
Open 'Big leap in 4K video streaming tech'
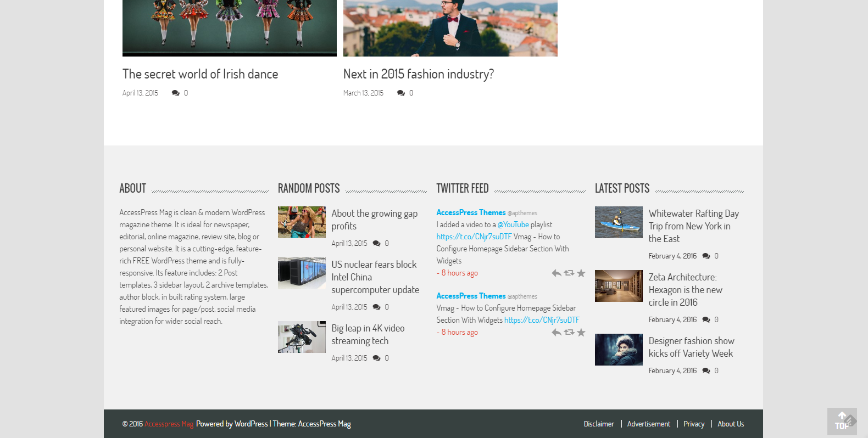(x=368, y=334)
